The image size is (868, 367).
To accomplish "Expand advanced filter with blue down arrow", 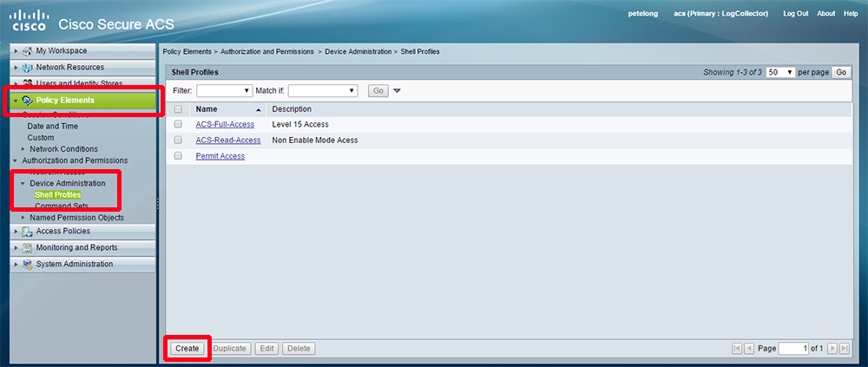I will coord(397,91).
